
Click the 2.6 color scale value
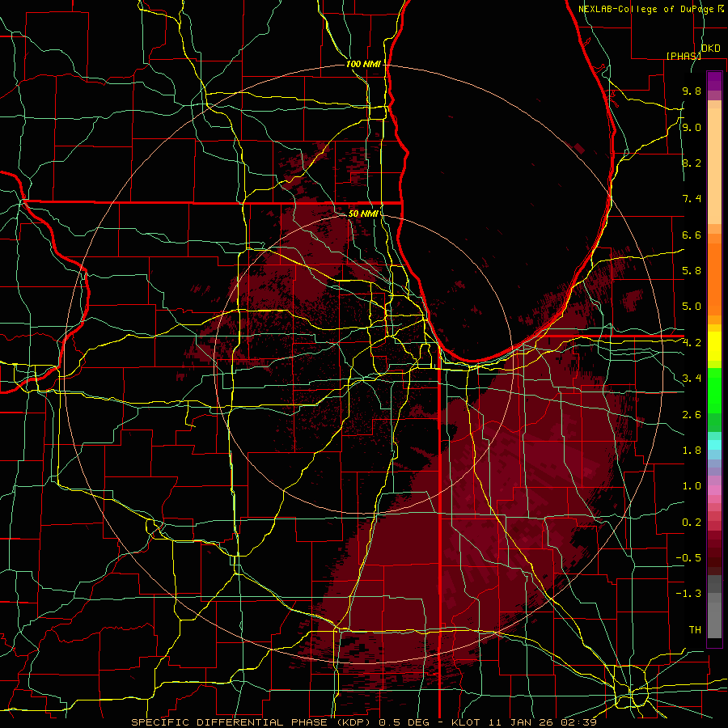(x=692, y=415)
